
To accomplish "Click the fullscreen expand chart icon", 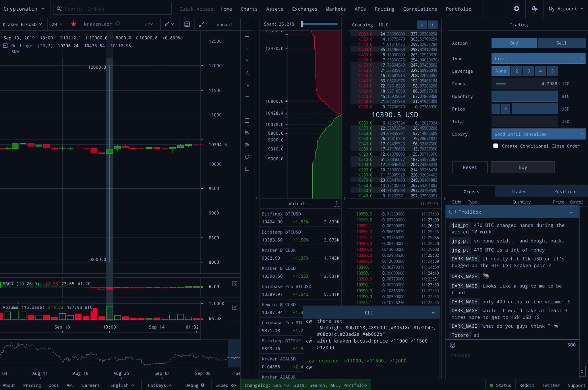I will pyautogui.click(x=202, y=24).
